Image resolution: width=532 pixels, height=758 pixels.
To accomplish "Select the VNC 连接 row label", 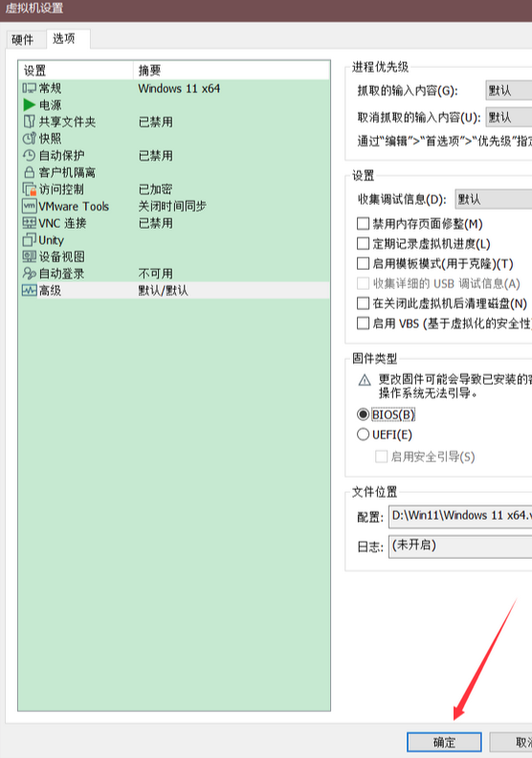I will tap(63, 223).
